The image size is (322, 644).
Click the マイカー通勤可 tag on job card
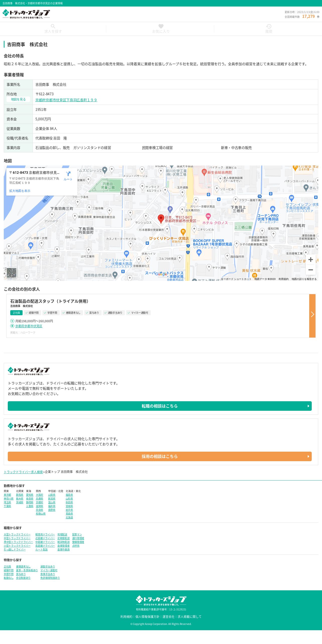coord(138,313)
